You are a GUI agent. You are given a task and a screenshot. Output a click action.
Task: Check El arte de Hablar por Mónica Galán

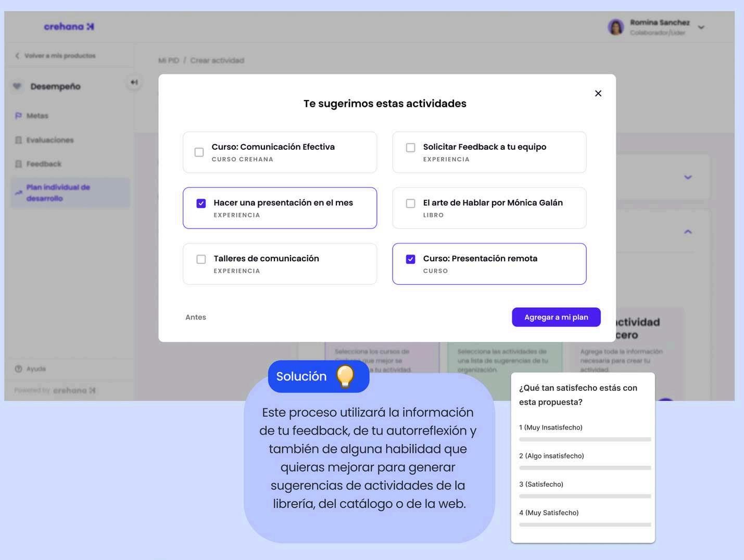point(410,203)
